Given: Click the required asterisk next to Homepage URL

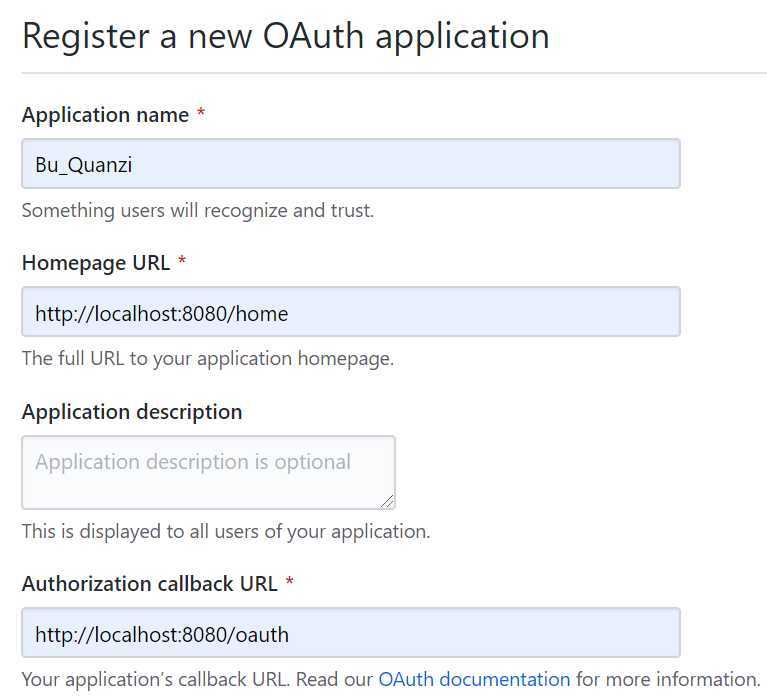Looking at the screenshot, I should click(x=182, y=263).
